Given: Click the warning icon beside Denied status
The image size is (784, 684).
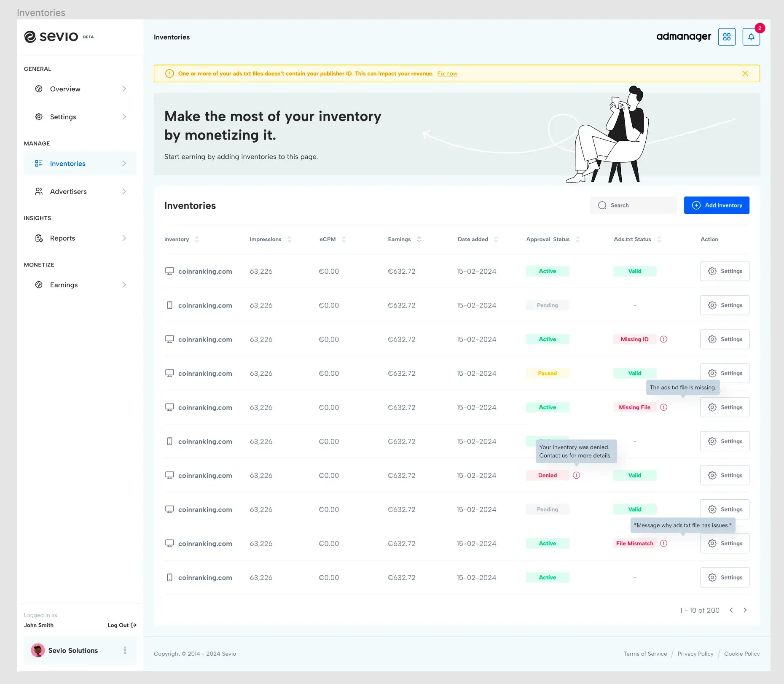Looking at the screenshot, I should tap(576, 475).
